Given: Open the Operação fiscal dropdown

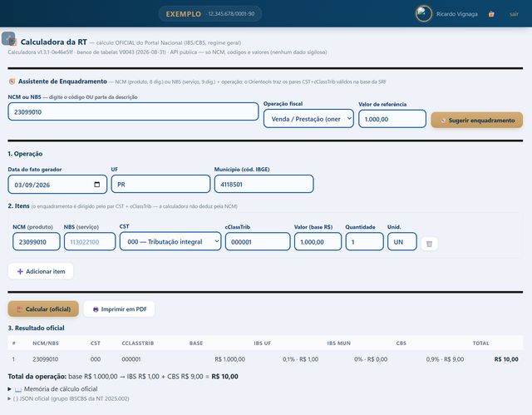Looking at the screenshot, I should click(x=308, y=119).
